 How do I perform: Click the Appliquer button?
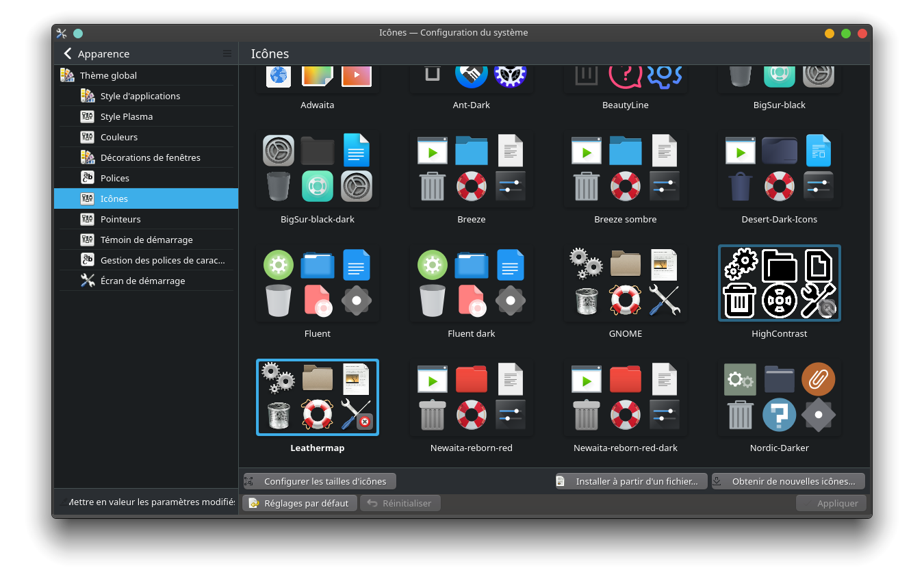click(x=832, y=503)
